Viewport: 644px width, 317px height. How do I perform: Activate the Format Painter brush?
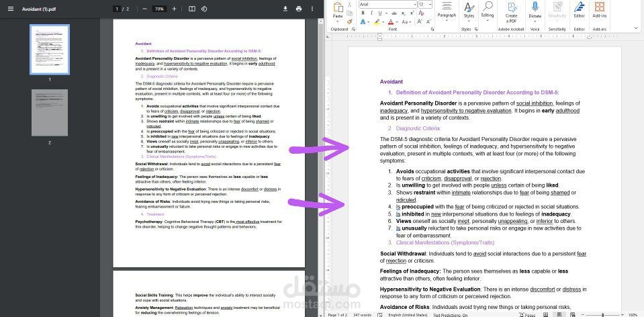point(349,21)
